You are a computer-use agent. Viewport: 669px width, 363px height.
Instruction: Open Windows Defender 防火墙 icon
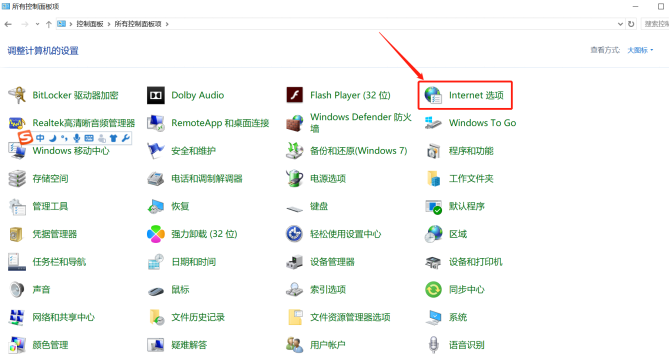294,123
